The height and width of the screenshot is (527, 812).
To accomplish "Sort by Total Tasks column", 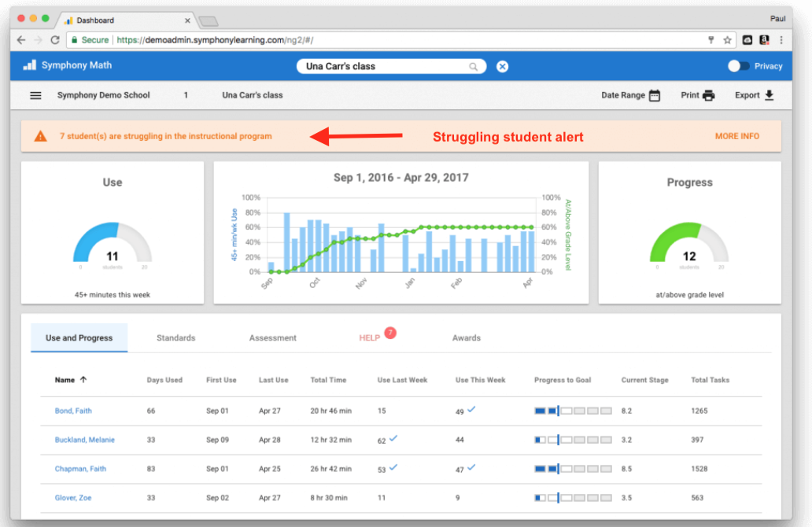I will 710,380.
